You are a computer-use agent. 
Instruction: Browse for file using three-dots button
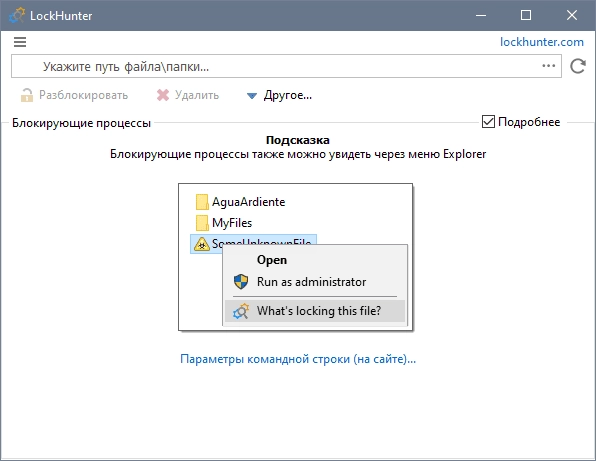coord(548,66)
